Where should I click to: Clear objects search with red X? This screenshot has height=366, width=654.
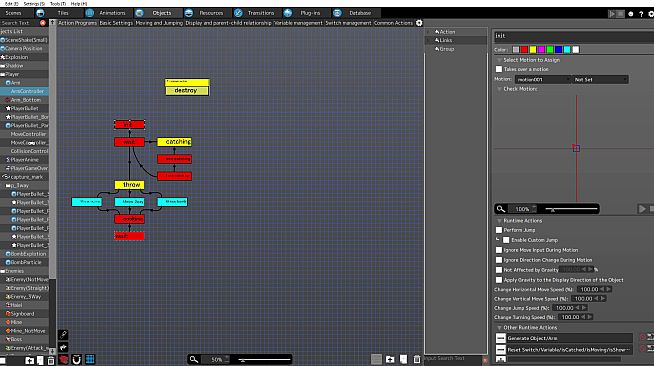(43, 23)
